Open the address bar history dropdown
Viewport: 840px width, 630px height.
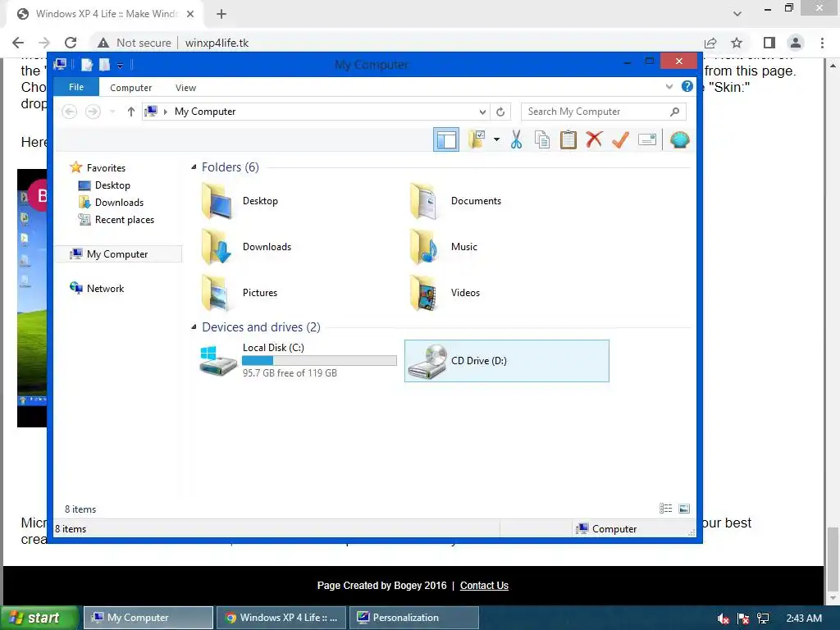point(482,112)
